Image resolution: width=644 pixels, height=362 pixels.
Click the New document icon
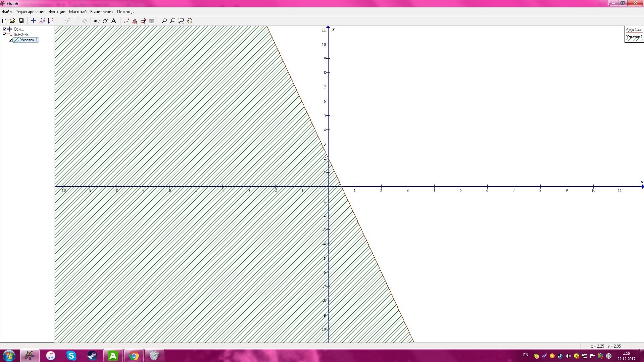pyautogui.click(x=4, y=21)
